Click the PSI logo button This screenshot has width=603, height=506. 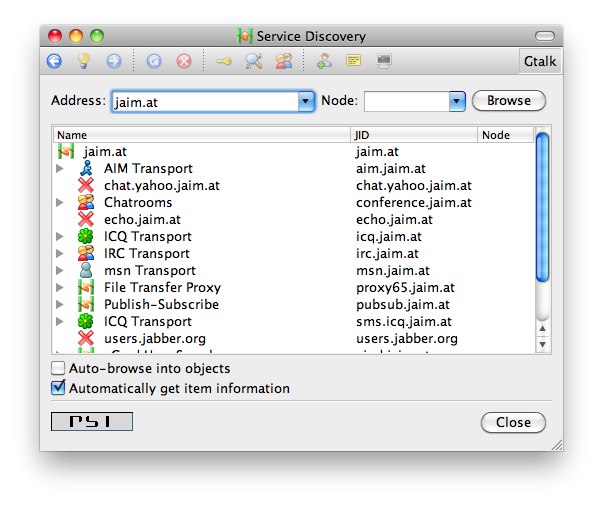coord(92,421)
